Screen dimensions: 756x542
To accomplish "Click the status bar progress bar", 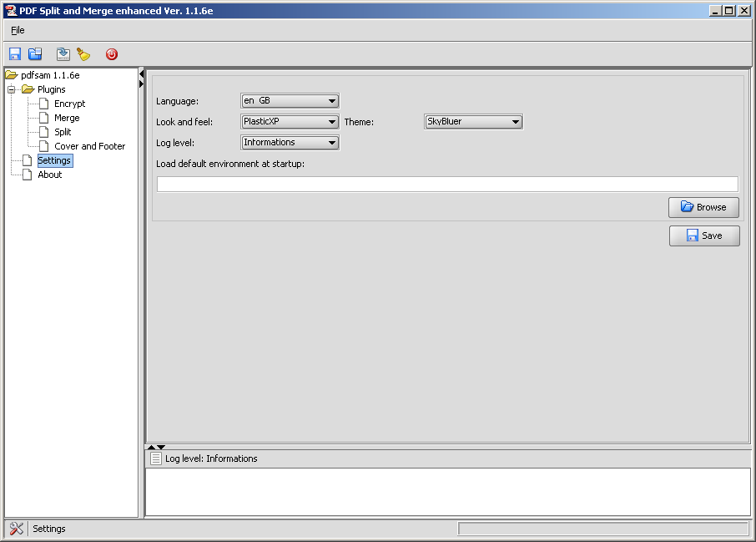I will click(602, 529).
